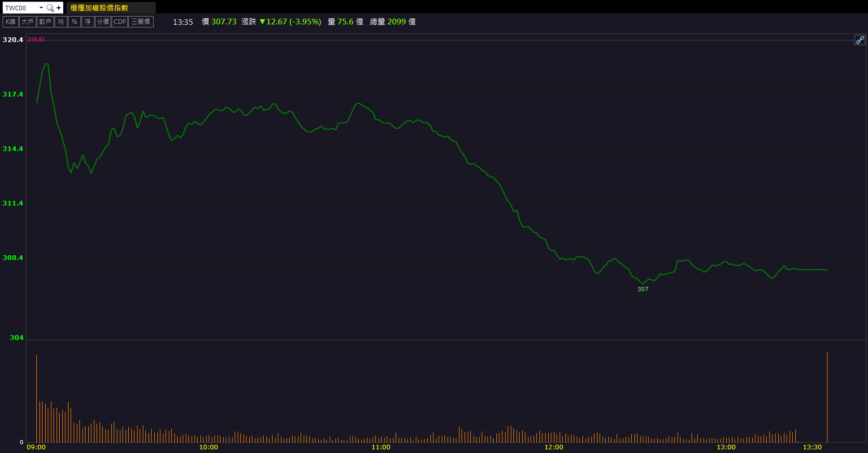868x453 pixels.
Task: Switch to K線 candlestick view
Action: (x=10, y=22)
